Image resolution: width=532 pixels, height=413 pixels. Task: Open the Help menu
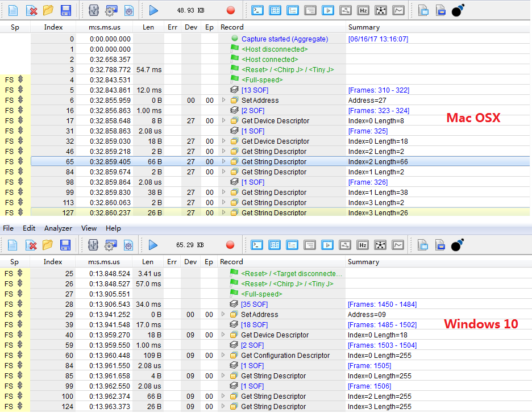pos(113,228)
